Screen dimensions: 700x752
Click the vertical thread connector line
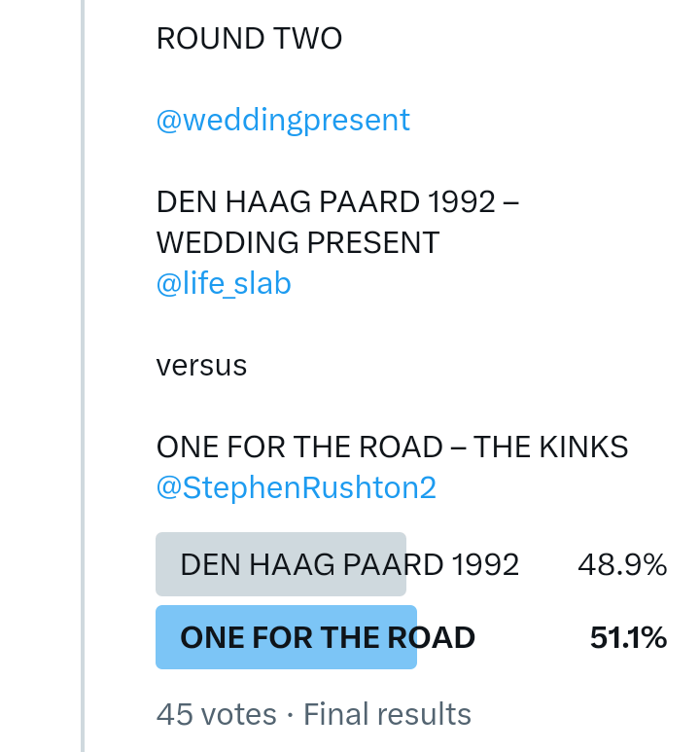(x=84, y=389)
